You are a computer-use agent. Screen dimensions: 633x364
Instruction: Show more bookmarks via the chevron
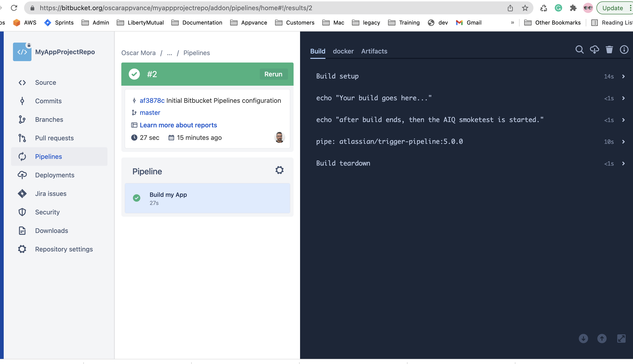[x=512, y=22]
